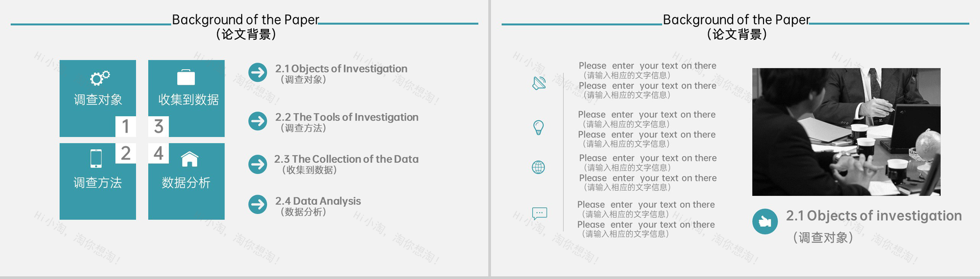Select the 2.4 Data Analysis heading text
980x279 pixels.
pos(318,201)
